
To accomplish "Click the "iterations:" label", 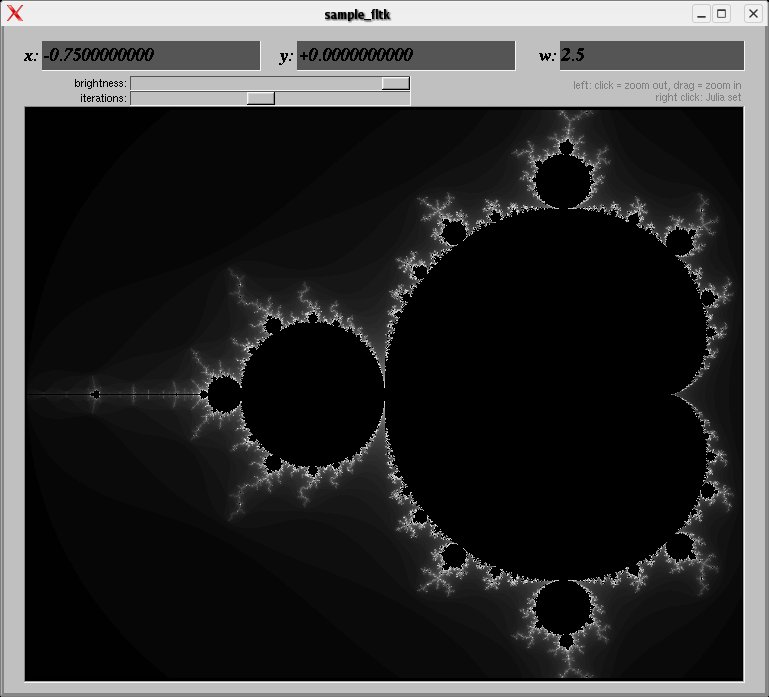I will click(103, 99).
